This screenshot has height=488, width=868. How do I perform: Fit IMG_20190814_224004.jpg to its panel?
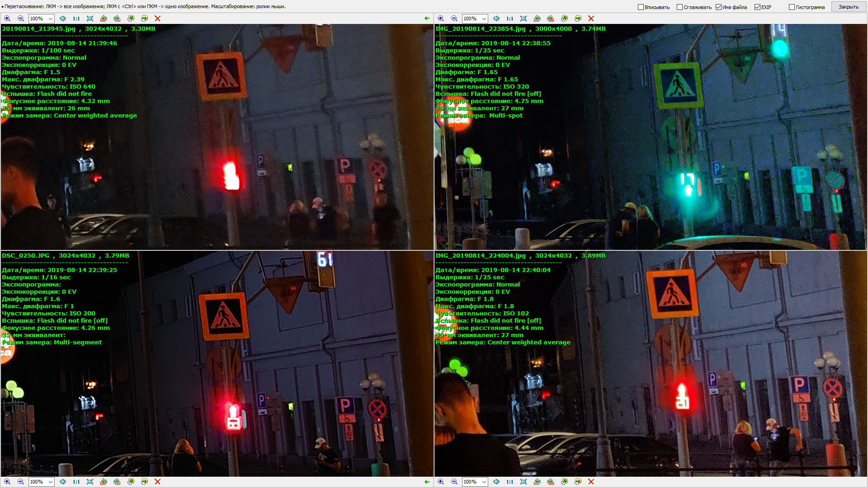tap(524, 482)
